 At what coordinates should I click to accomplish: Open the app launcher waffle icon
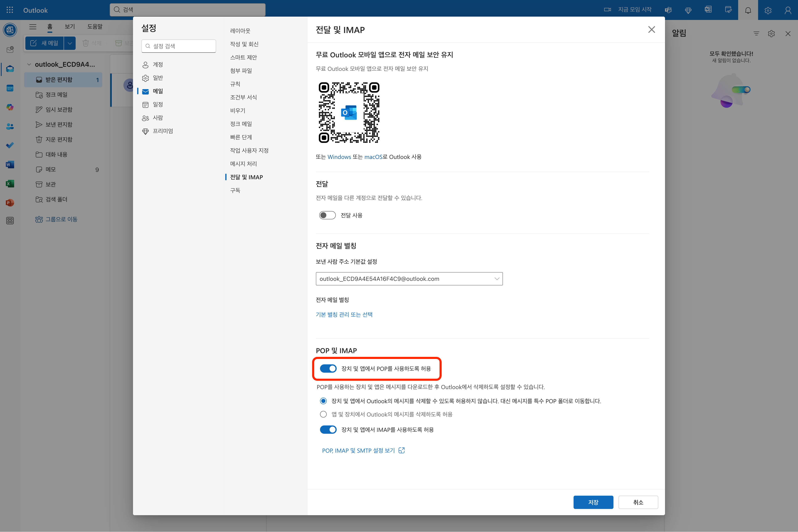[10, 10]
